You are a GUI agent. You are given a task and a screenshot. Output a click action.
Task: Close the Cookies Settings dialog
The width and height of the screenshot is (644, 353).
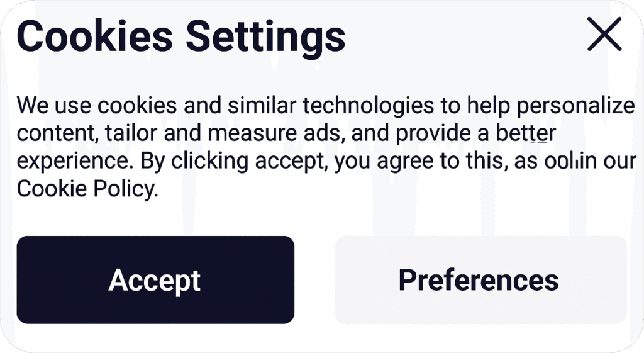click(x=604, y=35)
